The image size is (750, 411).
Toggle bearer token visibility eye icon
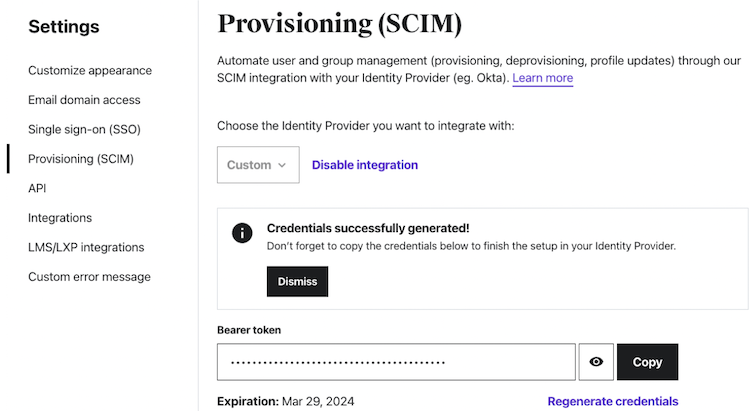[596, 362]
